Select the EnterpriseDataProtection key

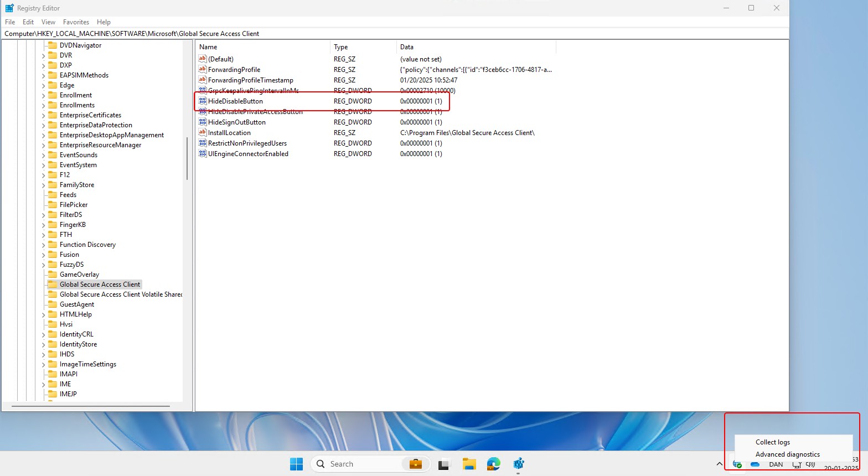96,125
